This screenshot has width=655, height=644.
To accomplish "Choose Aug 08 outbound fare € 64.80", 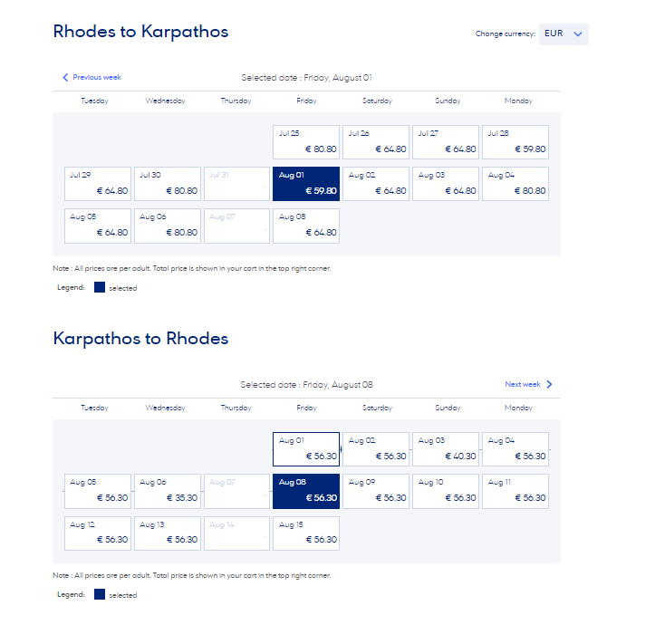I will click(x=306, y=226).
